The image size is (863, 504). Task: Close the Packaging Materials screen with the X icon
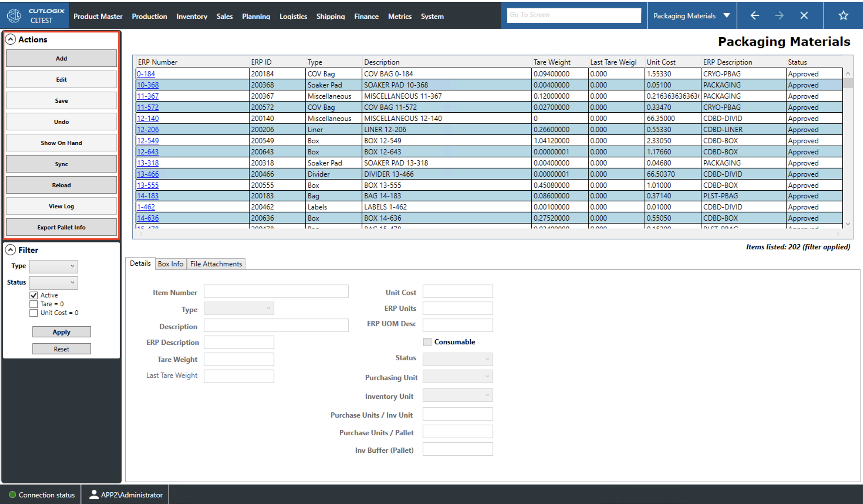804,15
